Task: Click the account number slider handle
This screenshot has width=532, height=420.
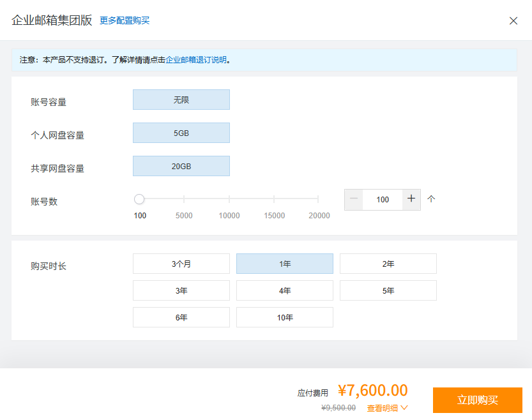Action: pyautogui.click(x=139, y=199)
